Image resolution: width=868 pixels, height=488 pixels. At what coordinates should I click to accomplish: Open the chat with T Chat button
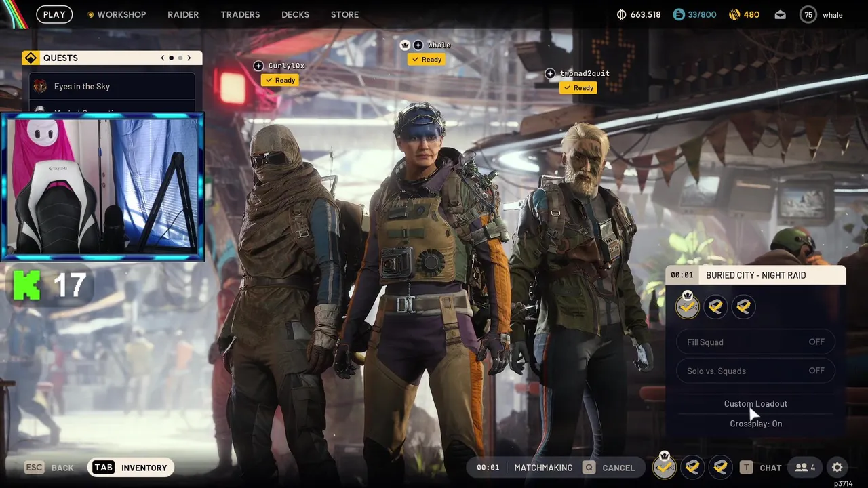point(761,468)
